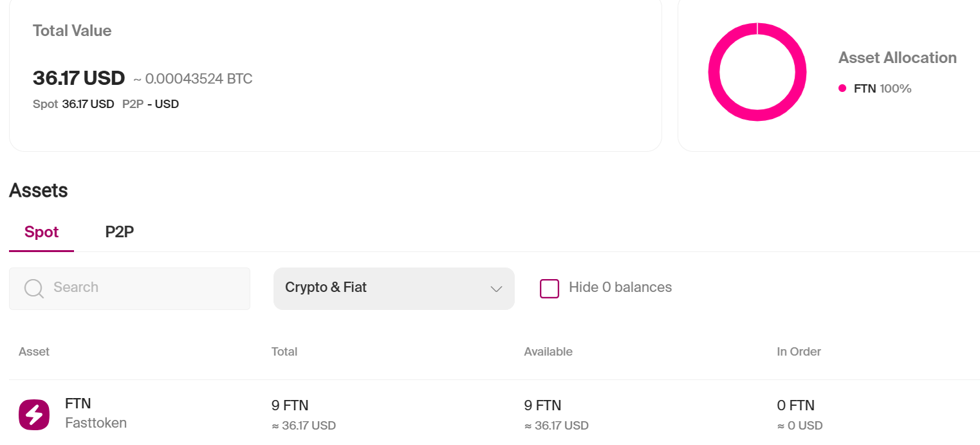
Task: Click the 36.17 USD total value
Action: (x=79, y=78)
